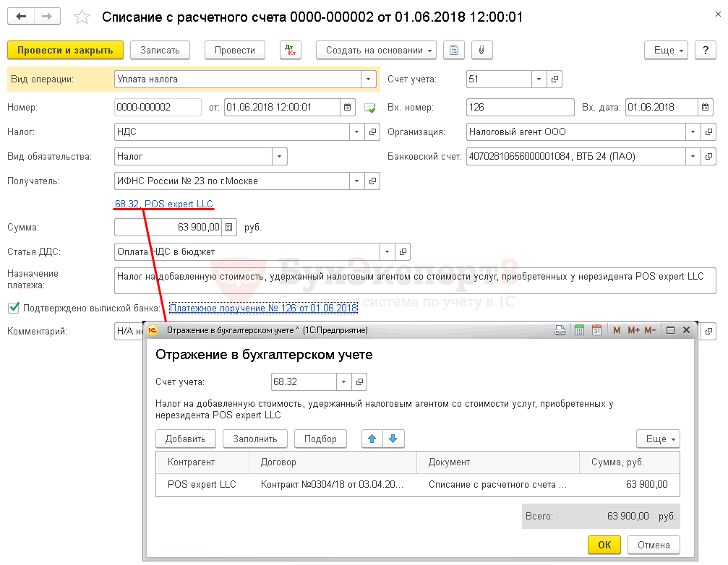Open 'Создать на основании' menu
Image resolution: width=728 pixels, height=565 pixels.
click(376, 51)
